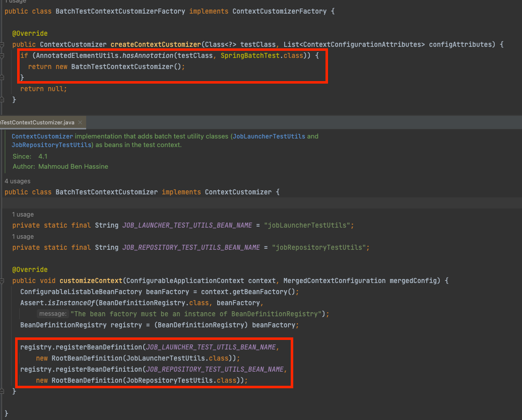Click JobRepositoryTestUtils.class inside RootBeanDefinition
522x420 pixels.
pyautogui.click(x=181, y=380)
